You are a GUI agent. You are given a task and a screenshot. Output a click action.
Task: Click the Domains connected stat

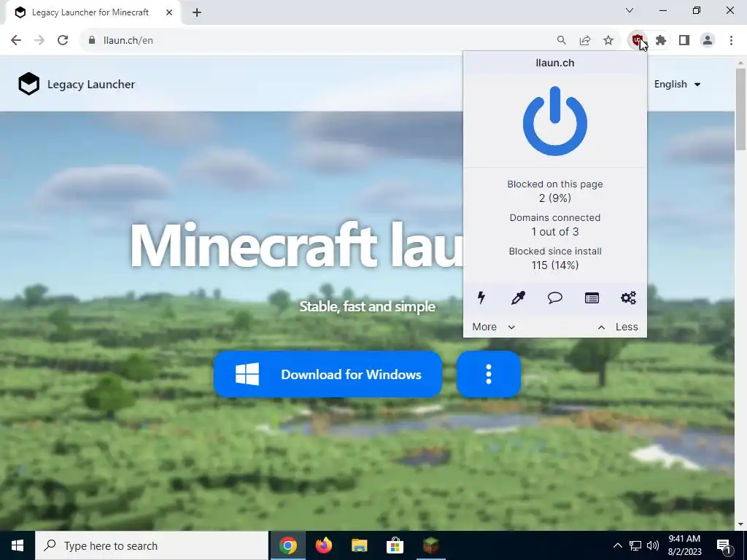coord(555,225)
